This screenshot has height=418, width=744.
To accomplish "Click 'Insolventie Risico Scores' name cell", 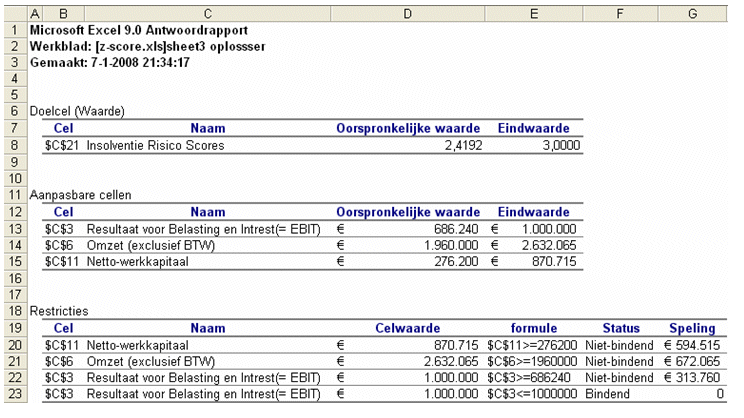I will tap(155, 145).
